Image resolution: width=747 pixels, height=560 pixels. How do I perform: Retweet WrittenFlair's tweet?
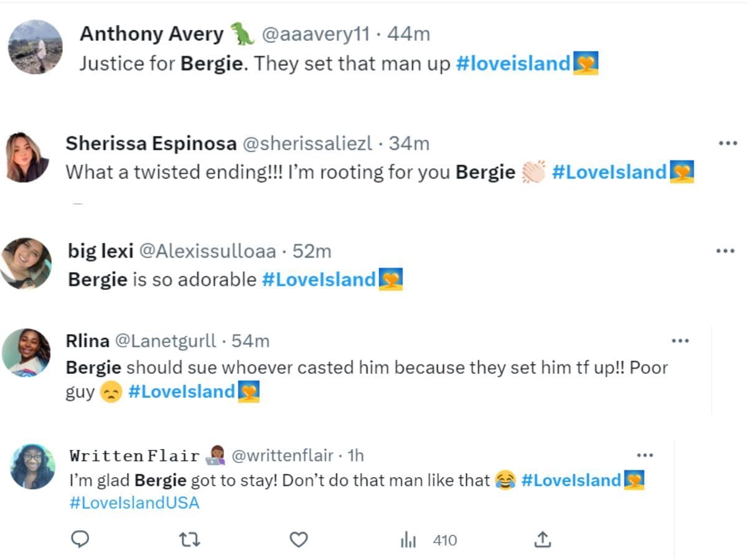pos(190,540)
